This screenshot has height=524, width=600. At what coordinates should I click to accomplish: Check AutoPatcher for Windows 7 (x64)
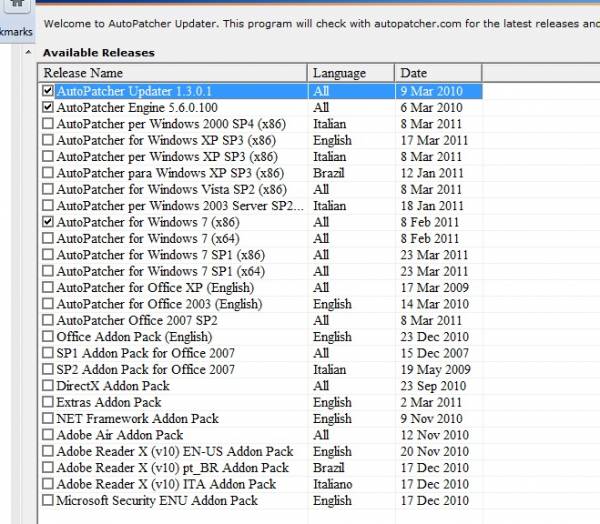click(x=47, y=238)
